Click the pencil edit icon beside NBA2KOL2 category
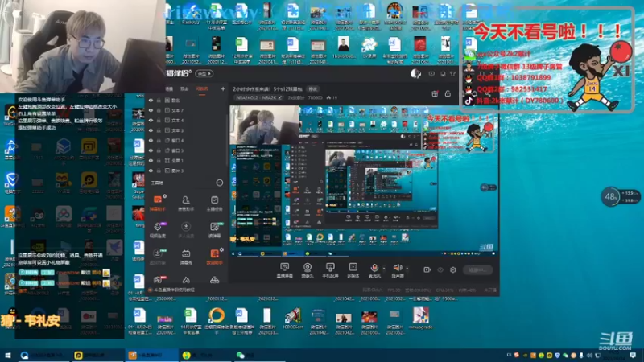644x362 pixels. coord(279,97)
